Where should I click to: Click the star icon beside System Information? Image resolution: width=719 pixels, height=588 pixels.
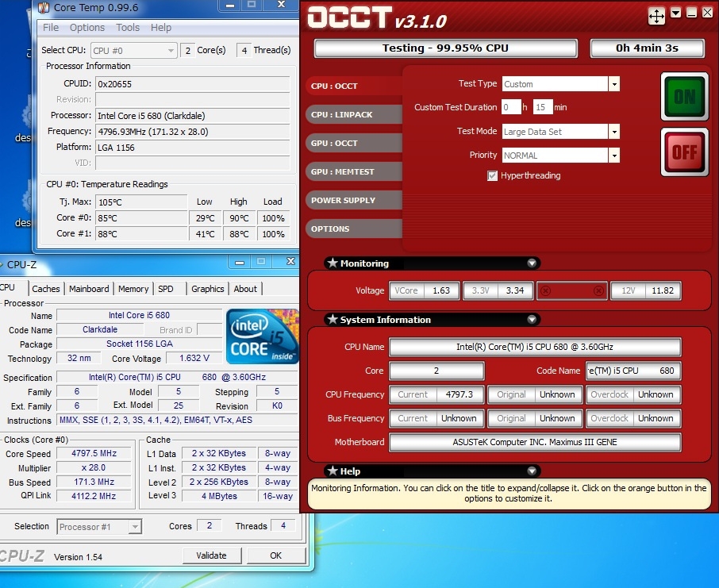333,319
